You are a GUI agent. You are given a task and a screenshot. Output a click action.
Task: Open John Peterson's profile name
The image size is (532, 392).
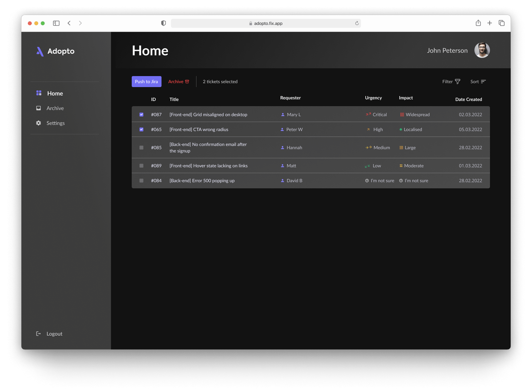pos(447,51)
